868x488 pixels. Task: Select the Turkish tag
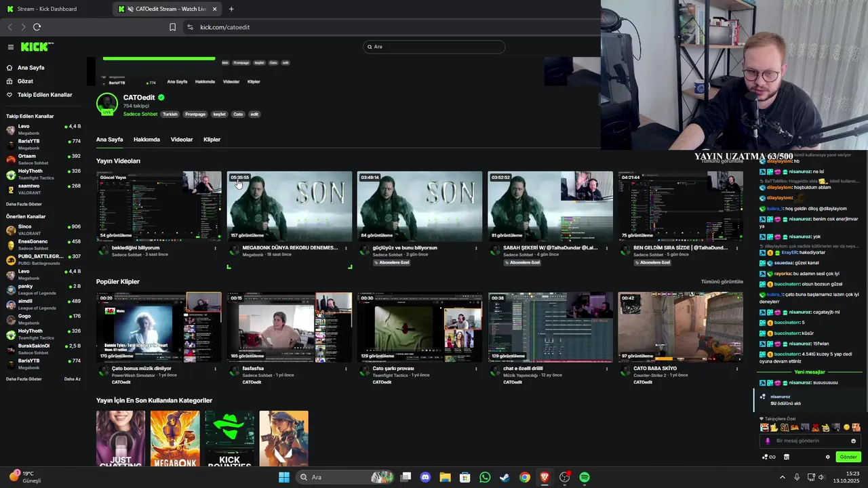[x=170, y=114]
